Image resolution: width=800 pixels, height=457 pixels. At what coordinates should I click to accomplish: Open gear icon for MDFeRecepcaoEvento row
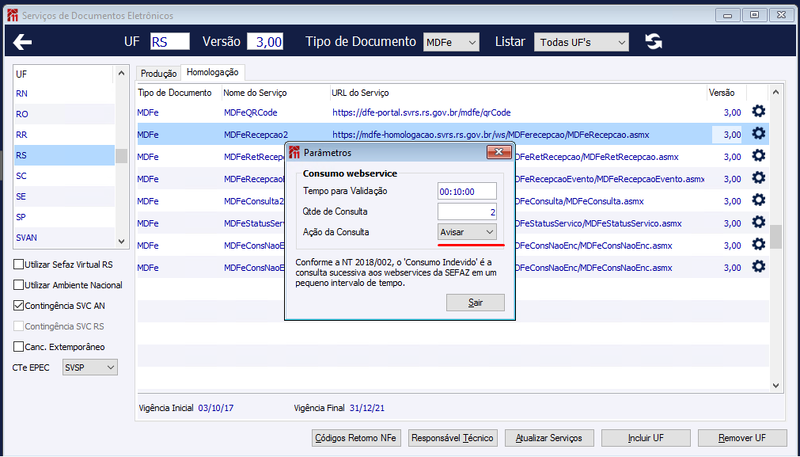[759, 177]
